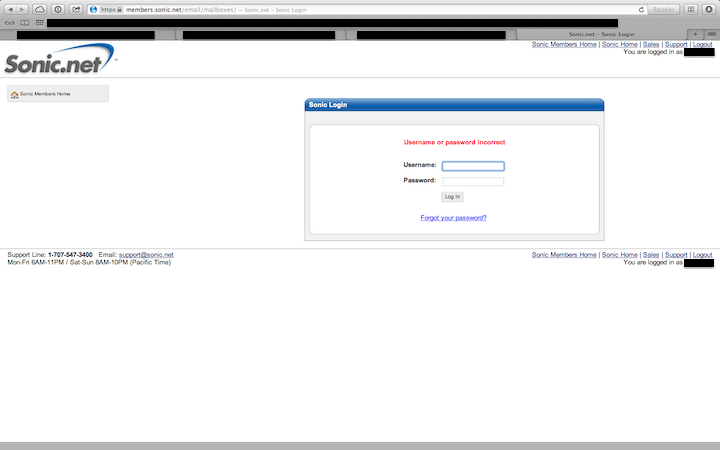Open the Forgot your password? link
The image size is (720, 450).
click(453, 218)
